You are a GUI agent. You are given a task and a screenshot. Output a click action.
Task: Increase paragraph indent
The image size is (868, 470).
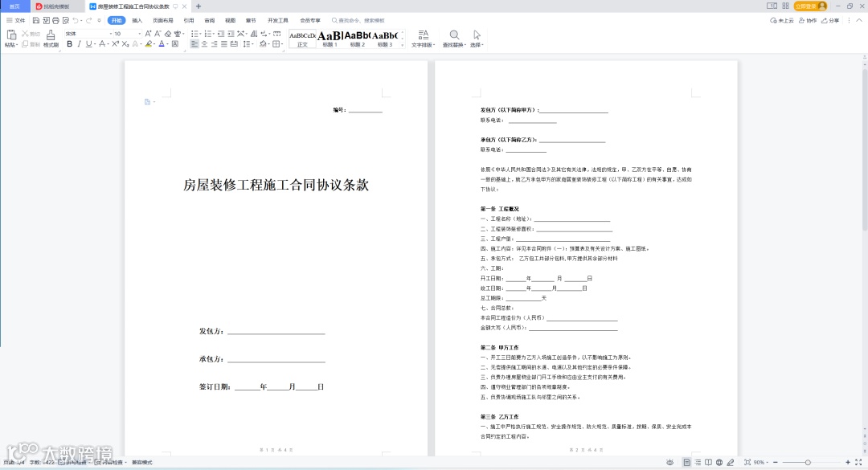pos(231,34)
